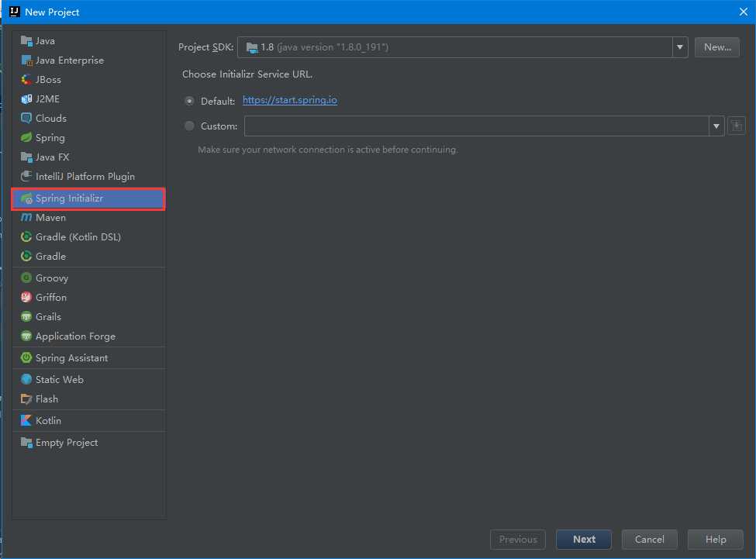Open the https://start.spring.io link
This screenshot has width=756, height=559.
[x=290, y=100]
